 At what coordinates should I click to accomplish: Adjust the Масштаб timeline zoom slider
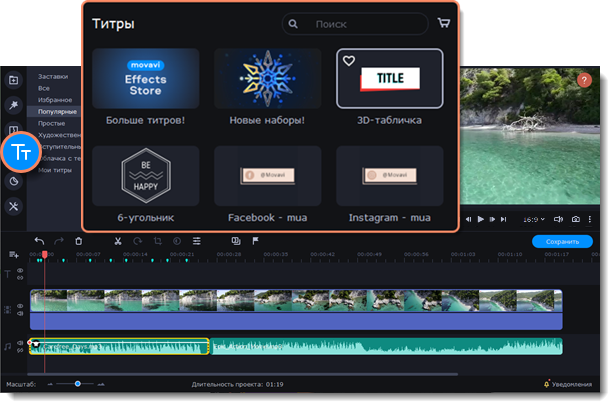[x=77, y=384]
